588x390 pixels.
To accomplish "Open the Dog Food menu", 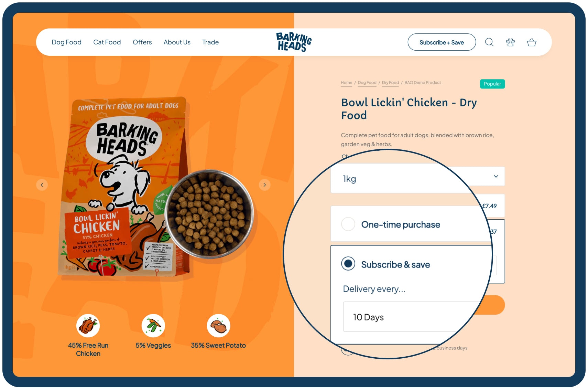I will pos(66,42).
